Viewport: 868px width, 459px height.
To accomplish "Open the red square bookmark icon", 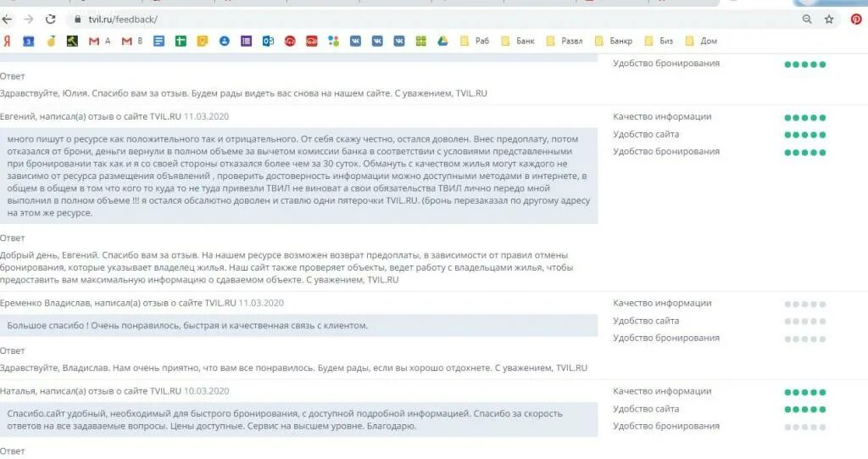I will coord(312,41).
